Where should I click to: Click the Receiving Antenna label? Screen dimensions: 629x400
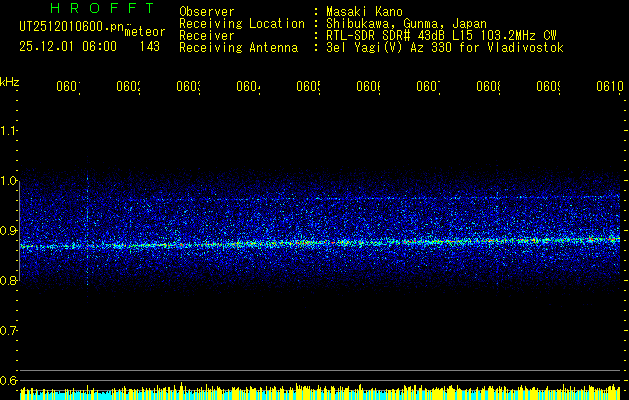coord(238,48)
